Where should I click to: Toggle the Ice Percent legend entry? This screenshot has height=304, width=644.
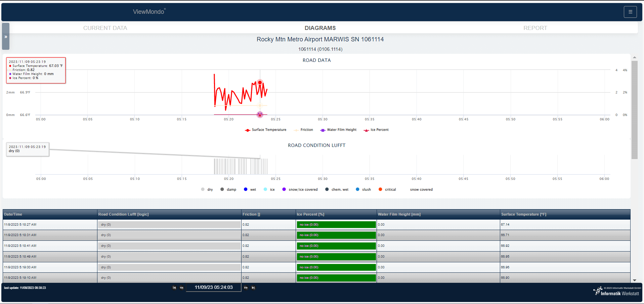click(x=376, y=130)
